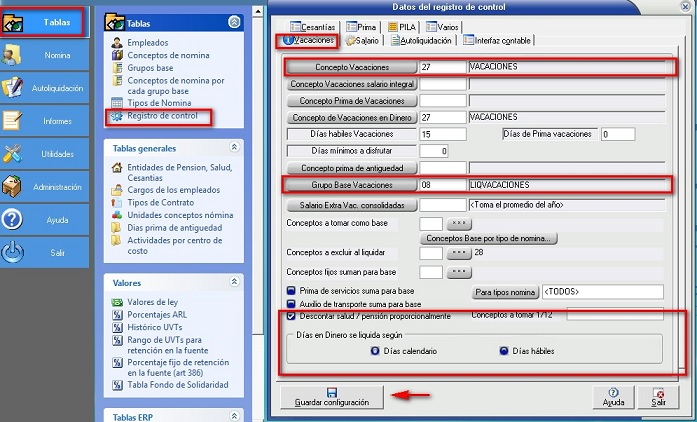Open the Informes sidebar icon
Viewport: 697px width, 422px height.
pyautogui.click(x=14, y=121)
